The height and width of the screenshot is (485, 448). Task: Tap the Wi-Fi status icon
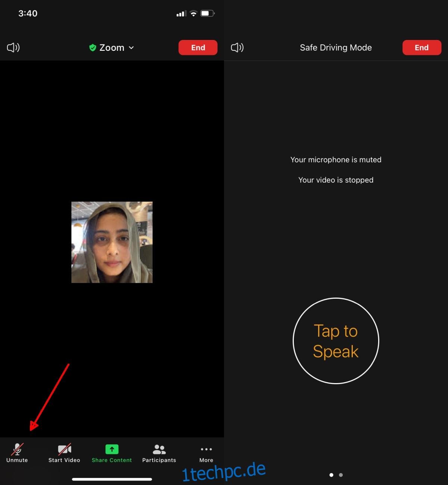click(x=193, y=13)
